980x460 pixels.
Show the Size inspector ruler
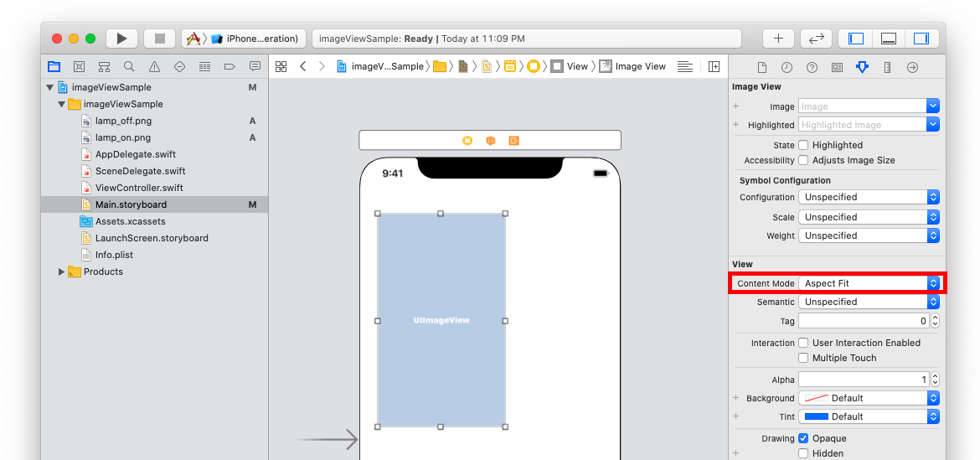pos(887,68)
